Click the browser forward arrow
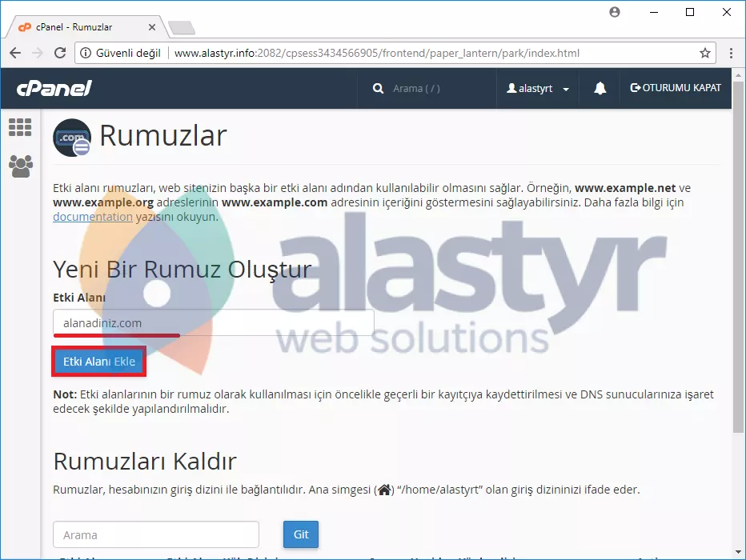Image resolution: width=746 pixels, height=560 pixels. pyautogui.click(x=37, y=53)
